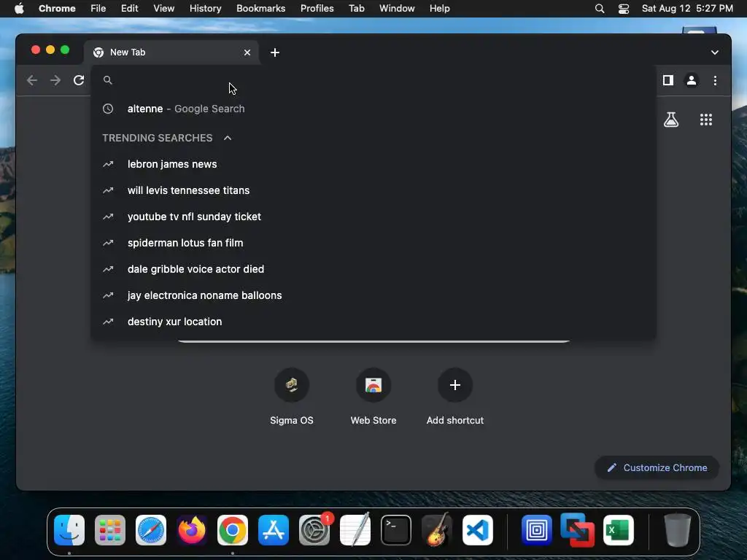This screenshot has height=560, width=747.
Task: Open the Chrome menu bar item
Action: (x=57, y=9)
